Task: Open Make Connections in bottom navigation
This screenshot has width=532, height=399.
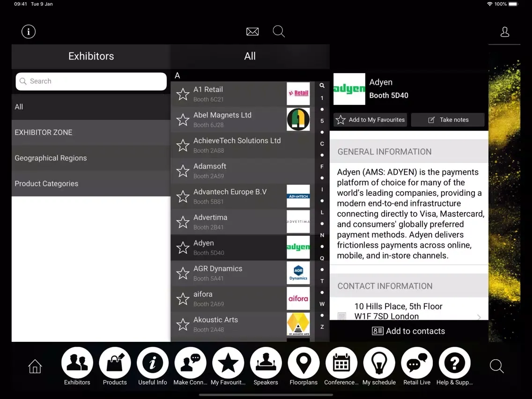Action: (x=190, y=366)
